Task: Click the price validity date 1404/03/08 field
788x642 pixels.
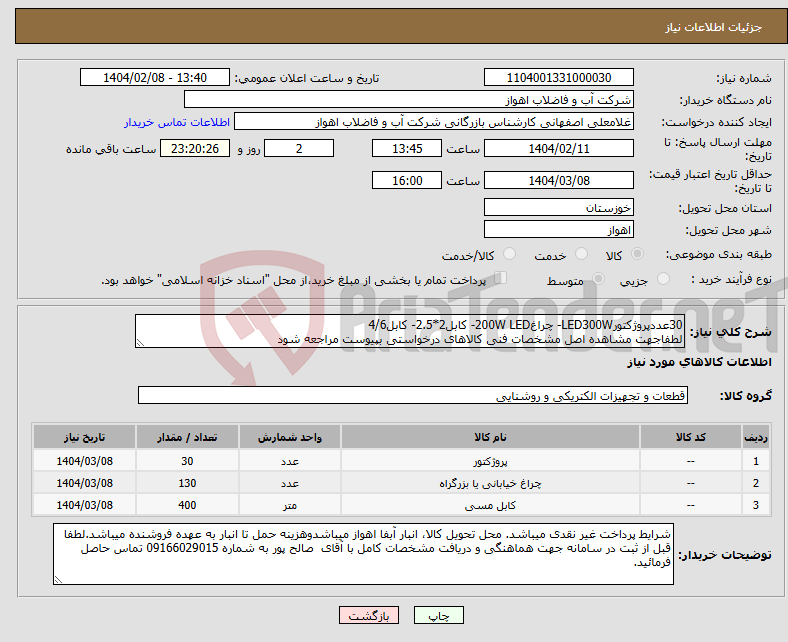Action: [559, 180]
